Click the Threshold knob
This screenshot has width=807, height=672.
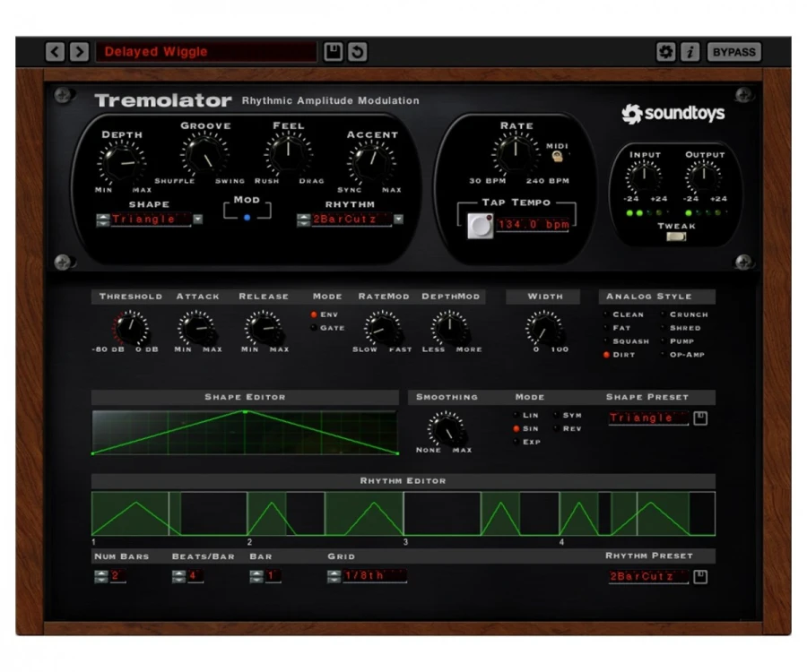(x=131, y=328)
